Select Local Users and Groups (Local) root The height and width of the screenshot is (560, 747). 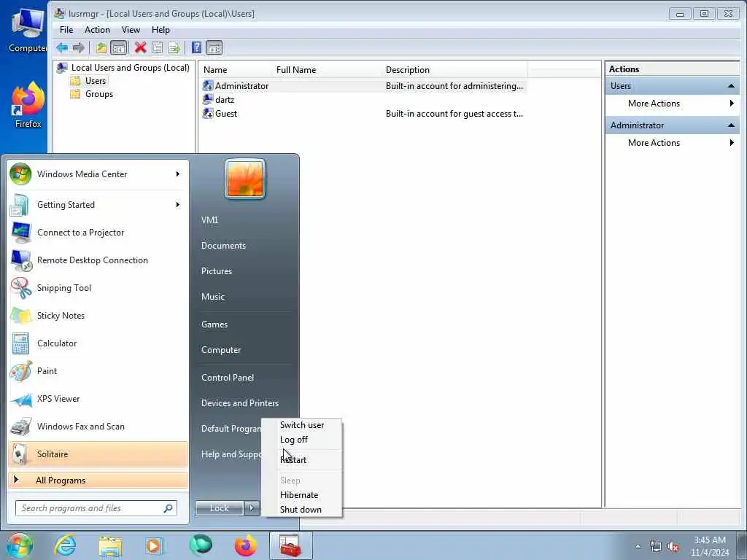[x=130, y=68]
